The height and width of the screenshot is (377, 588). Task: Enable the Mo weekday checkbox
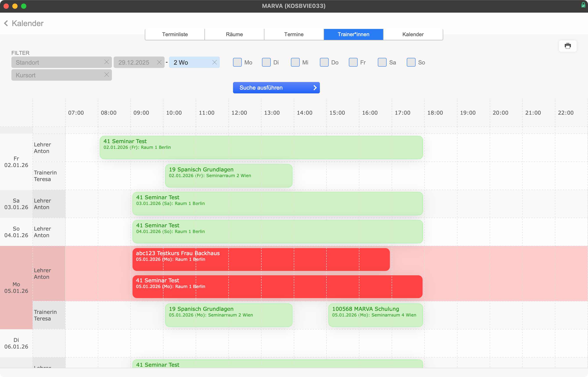(x=237, y=62)
